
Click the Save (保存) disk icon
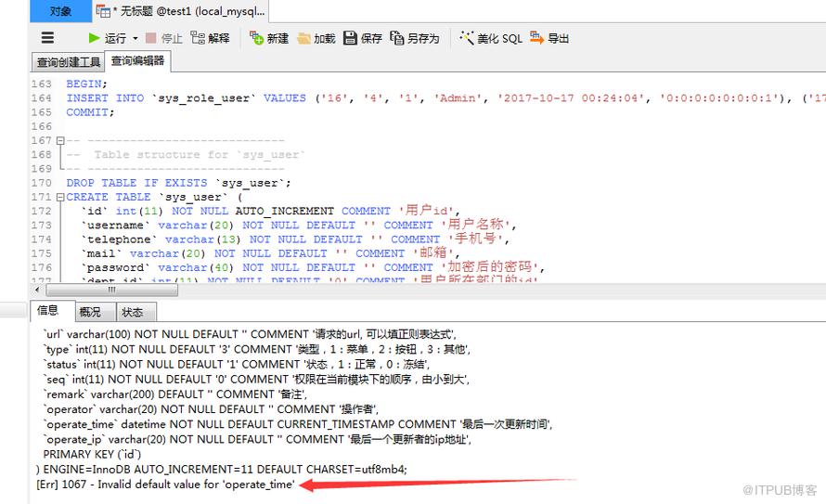350,38
